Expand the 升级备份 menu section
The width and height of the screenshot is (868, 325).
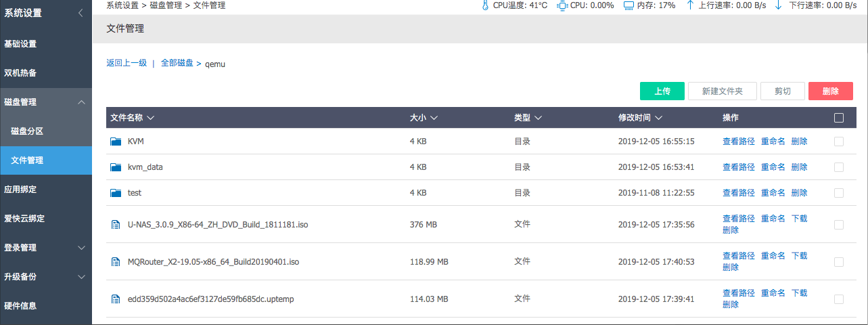(x=81, y=277)
